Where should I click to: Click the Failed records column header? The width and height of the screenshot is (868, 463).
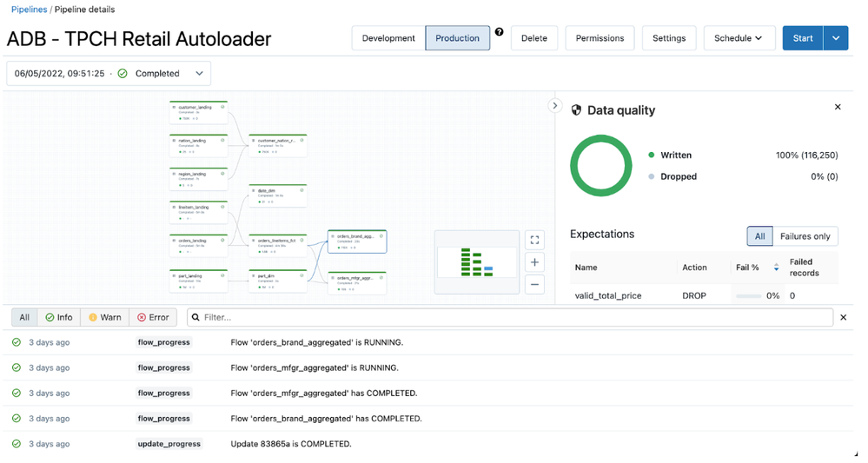click(804, 268)
